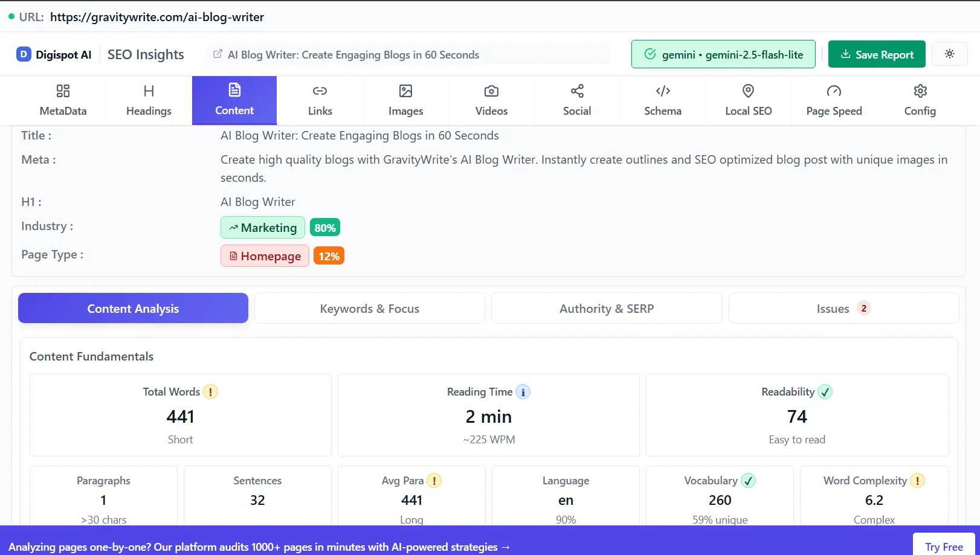This screenshot has width=980, height=555.
Task: Click the Reading Time info icon
Action: coord(523,392)
